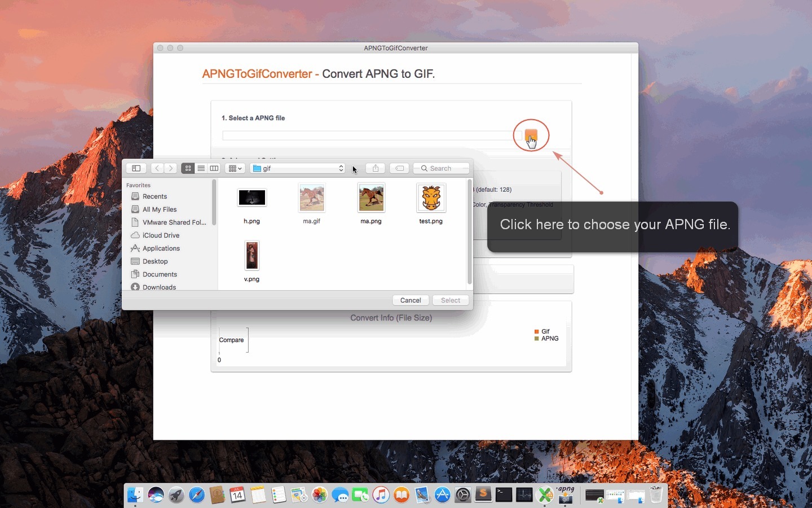Click the Cancel button
Screen dimensions: 812x508
[411, 300]
